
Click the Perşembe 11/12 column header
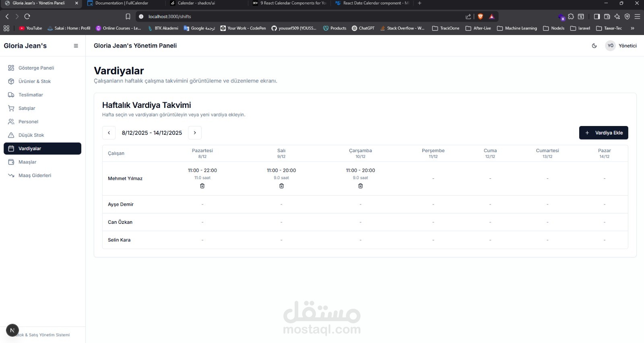[x=433, y=153]
